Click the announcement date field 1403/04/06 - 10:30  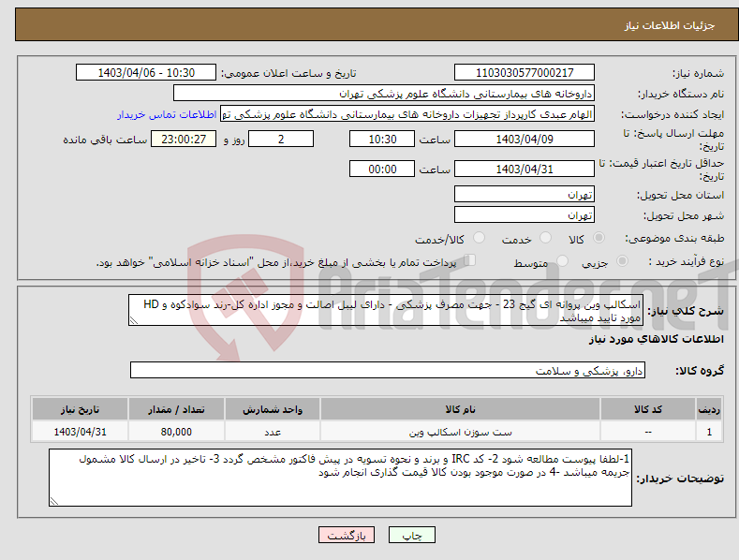145,73
